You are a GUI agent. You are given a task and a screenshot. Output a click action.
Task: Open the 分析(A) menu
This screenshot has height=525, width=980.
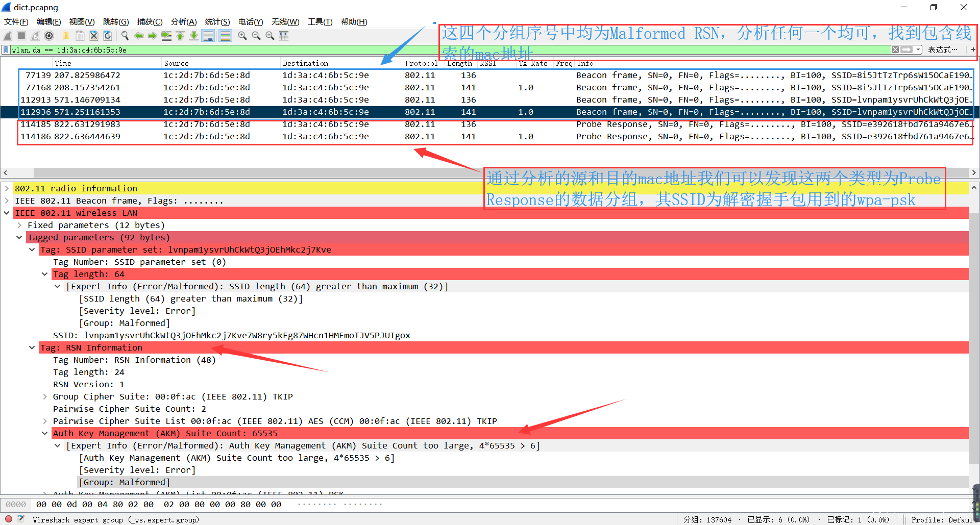click(x=184, y=21)
